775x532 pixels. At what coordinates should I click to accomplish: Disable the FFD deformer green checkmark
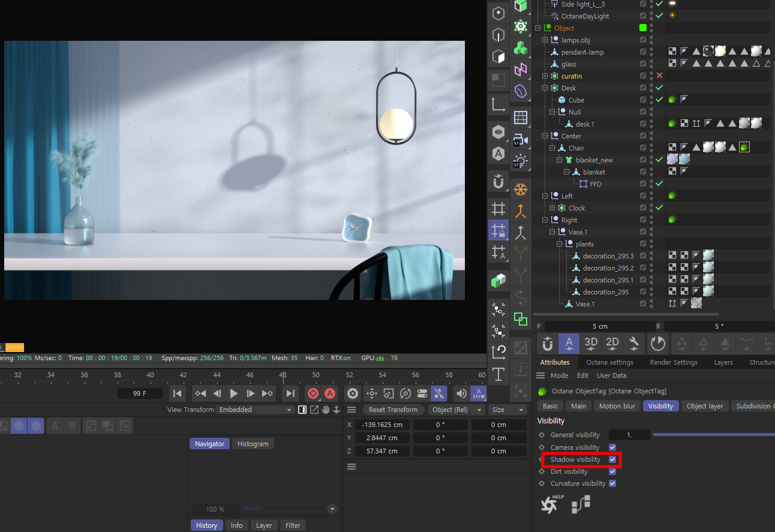(659, 184)
